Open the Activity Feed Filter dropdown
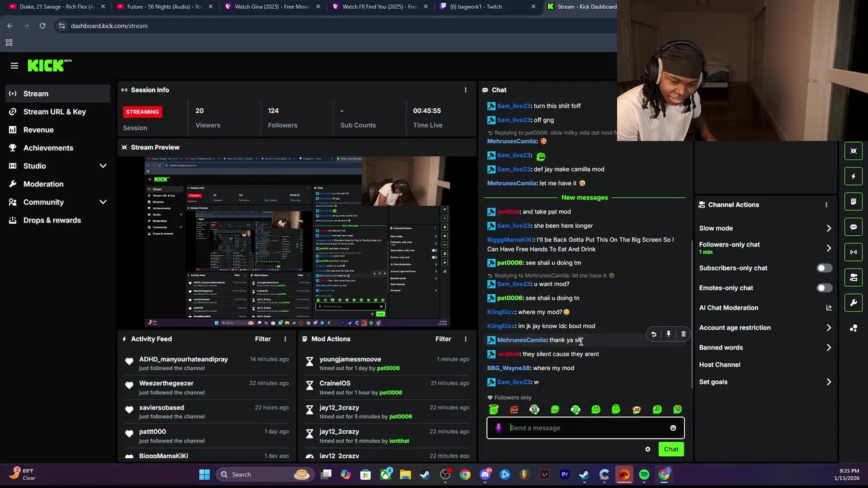 tap(262, 339)
